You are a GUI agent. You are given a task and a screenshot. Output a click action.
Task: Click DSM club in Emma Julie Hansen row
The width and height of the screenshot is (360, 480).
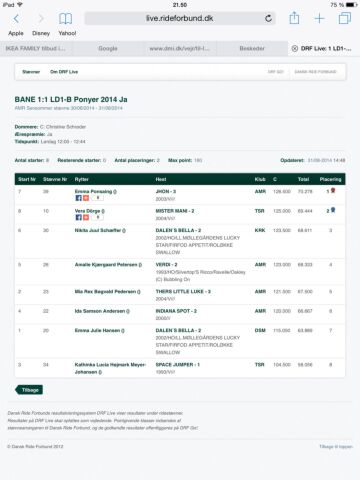260,330
